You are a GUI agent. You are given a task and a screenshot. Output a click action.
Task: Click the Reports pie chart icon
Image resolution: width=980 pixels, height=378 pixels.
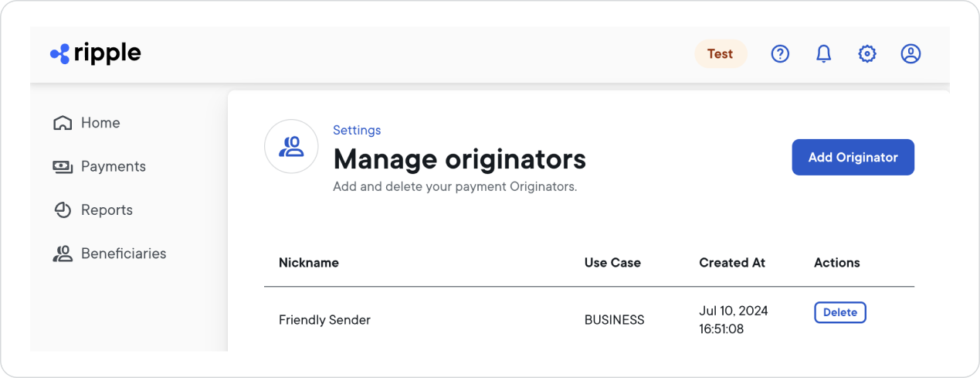63,210
